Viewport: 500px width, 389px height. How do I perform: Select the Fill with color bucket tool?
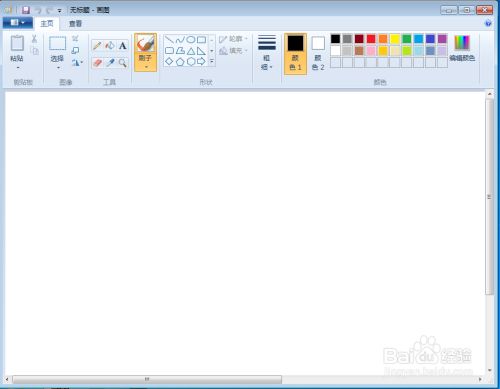click(x=110, y=46)
